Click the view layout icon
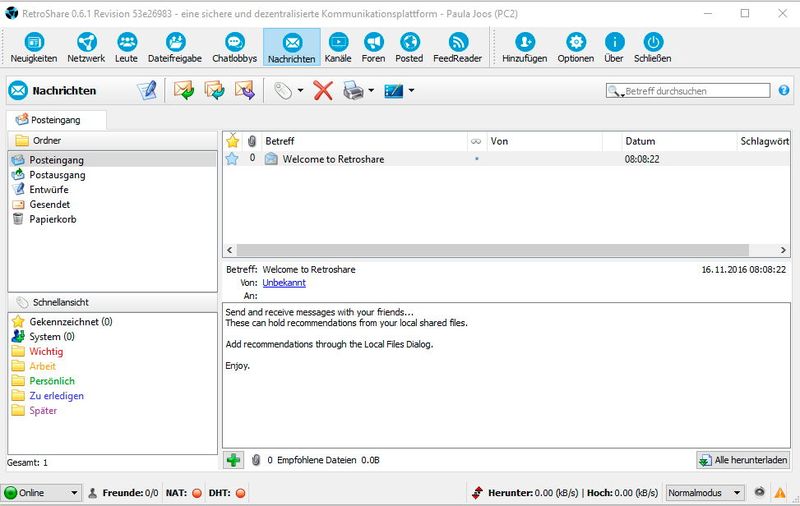This screenshot has height=506, width=800. tap(393, 91)
